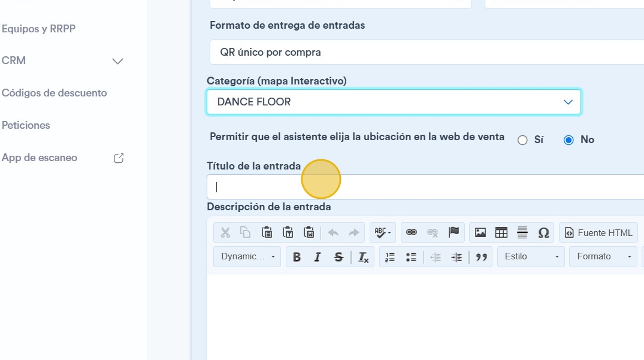This screenshot has width=644, height=360.
Task: Open Códigos de descuento menu item
Action: 54,93
